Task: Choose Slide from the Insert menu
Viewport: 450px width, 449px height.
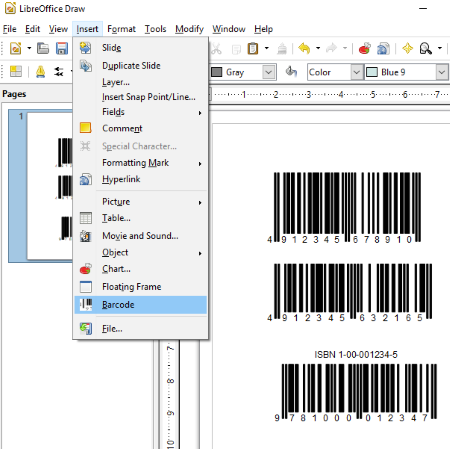Action: pyautogui.click(x=141, y=48)
